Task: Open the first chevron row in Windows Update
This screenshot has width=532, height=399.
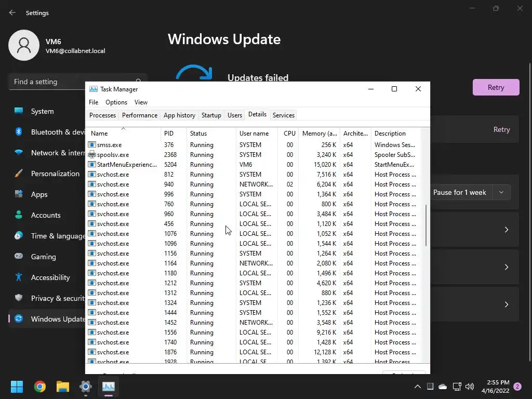Action: (x=506, y=229)
